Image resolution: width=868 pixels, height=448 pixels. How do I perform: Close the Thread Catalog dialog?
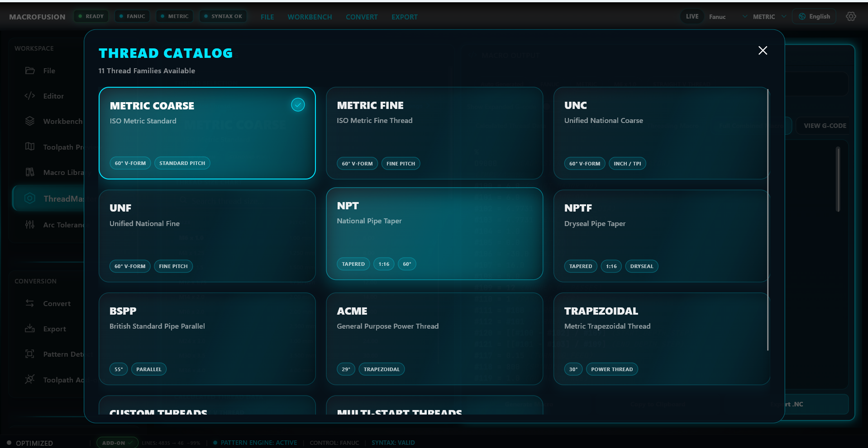click(763, 51)
